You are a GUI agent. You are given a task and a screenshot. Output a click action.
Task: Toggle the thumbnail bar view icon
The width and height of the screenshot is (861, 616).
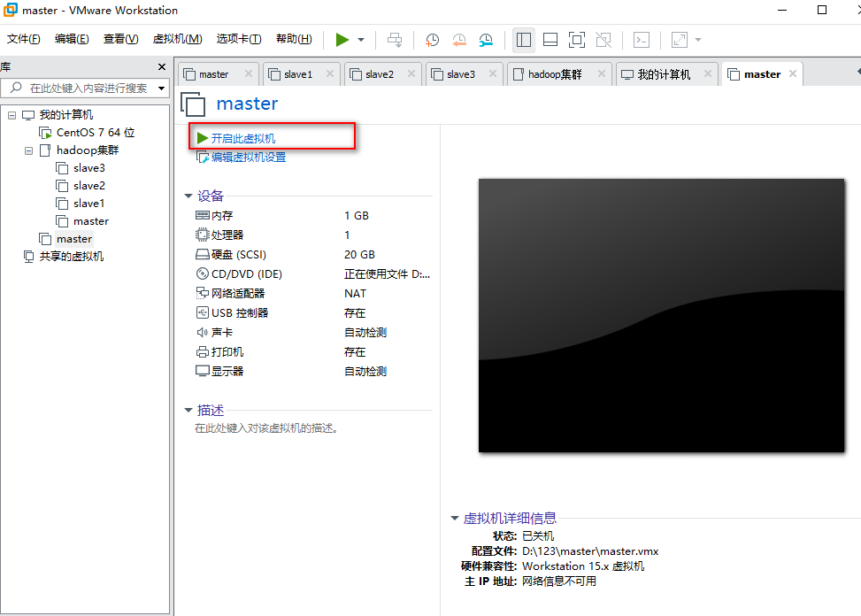click(550, 40)
